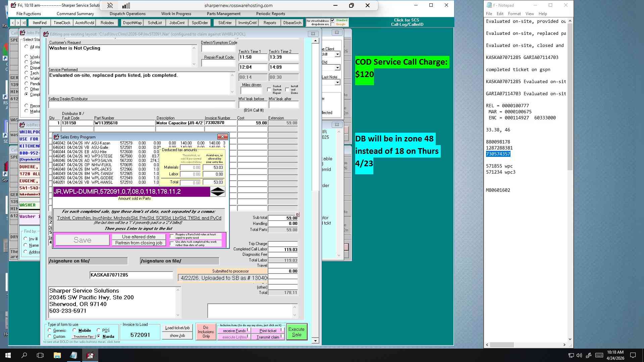The width and height of the screenshot is (644, 362).
Task: Open the Last Note dropdown arrow
Action: point(337,82)
